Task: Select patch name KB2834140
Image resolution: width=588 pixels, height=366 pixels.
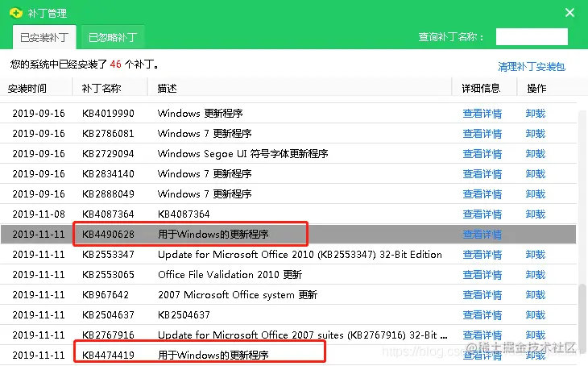Action: click(x=108, y=174)
